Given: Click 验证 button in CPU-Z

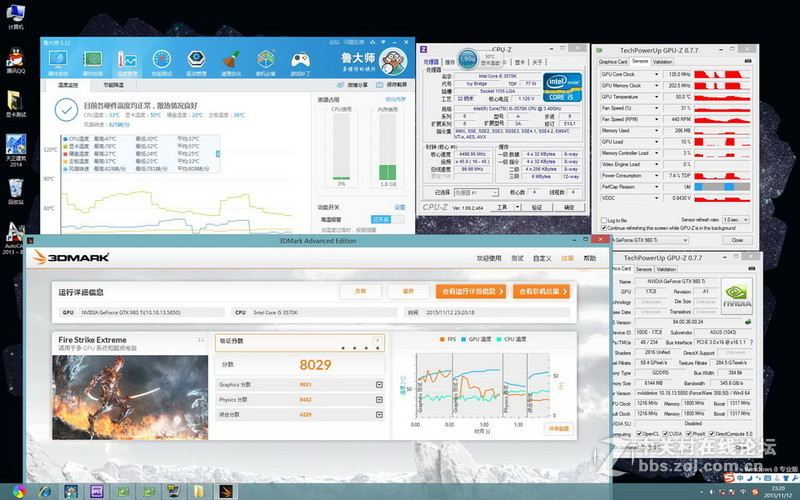Looking at the screenshot, I should 537,207.
